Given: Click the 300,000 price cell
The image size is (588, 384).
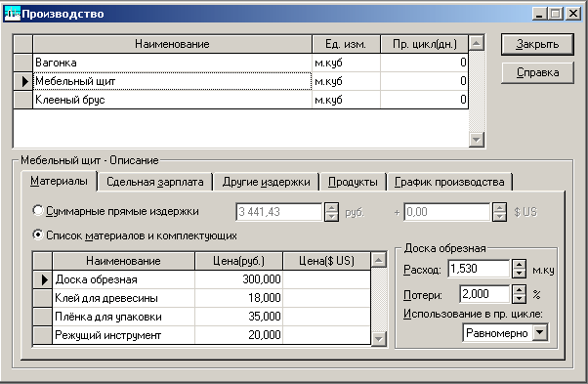Looking at the screenshot, I should coord(238,279).
